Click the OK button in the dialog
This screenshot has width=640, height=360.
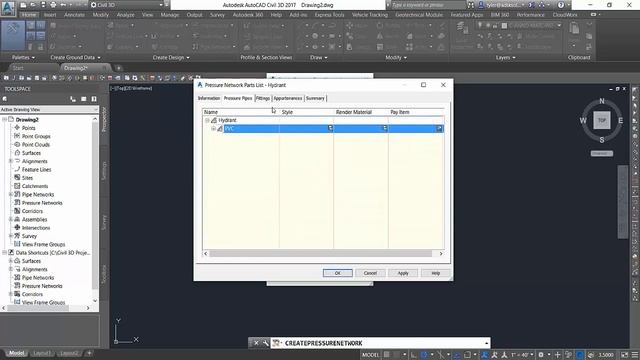[338, 273]
